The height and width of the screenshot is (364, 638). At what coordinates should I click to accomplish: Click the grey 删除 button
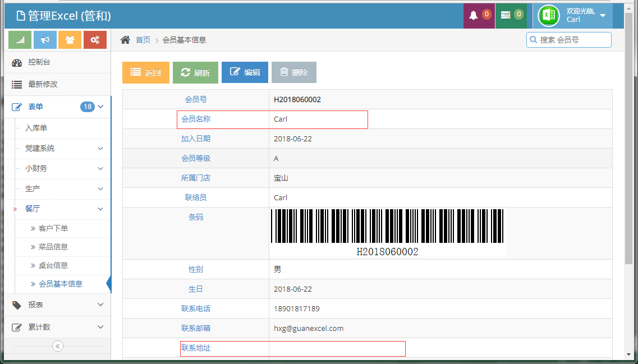coord(294,72)
